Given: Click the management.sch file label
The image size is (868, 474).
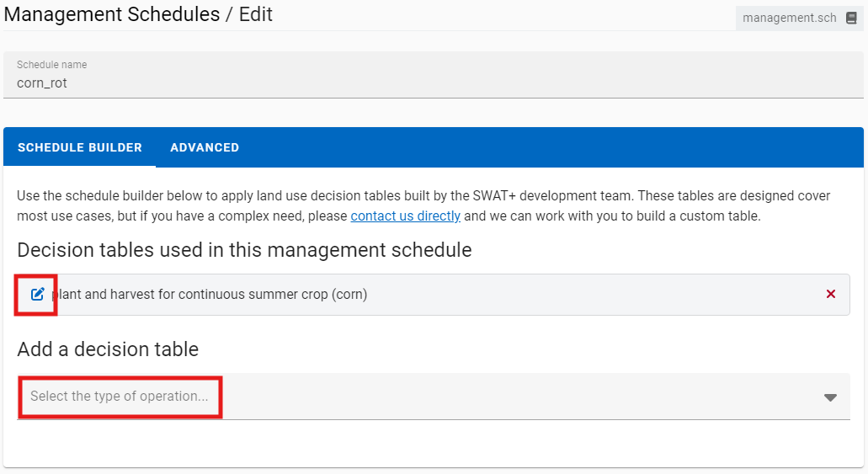Looking at the screenshot, I should click(789, 18).
